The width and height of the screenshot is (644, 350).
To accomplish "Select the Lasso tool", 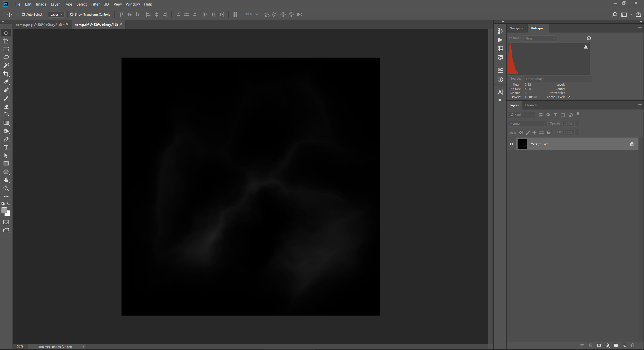I will (x=6, y=58).
